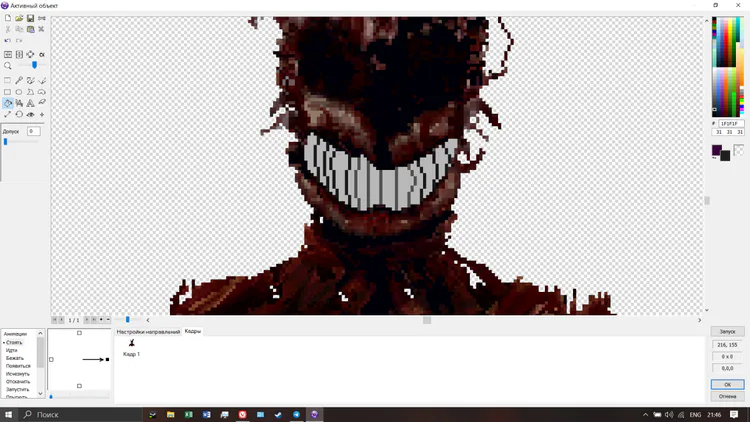Select the Ellipse shape tool

coord(19,92)
